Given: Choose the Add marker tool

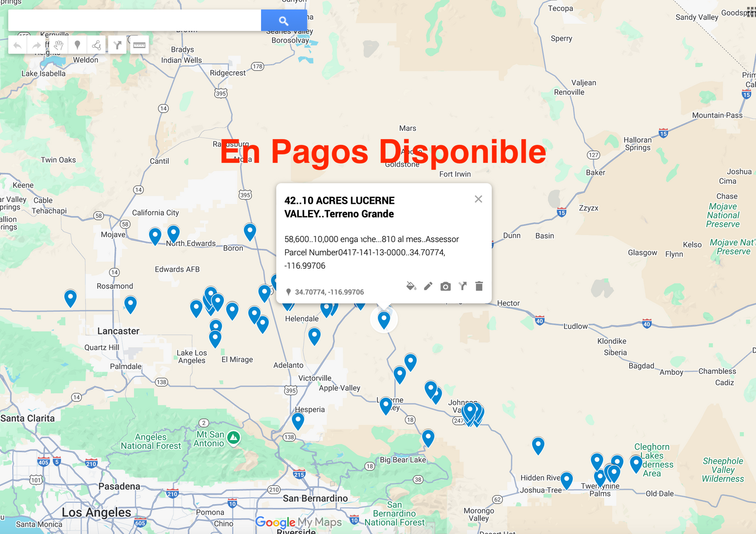Looking at the screenshot, I should 77,45.
